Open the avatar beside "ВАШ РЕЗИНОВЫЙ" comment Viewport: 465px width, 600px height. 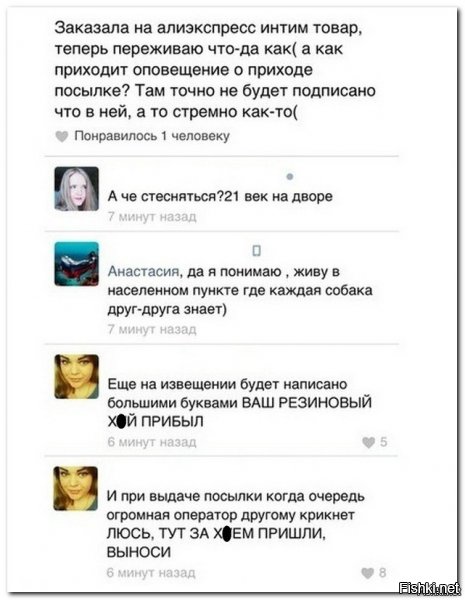(77, 377)
